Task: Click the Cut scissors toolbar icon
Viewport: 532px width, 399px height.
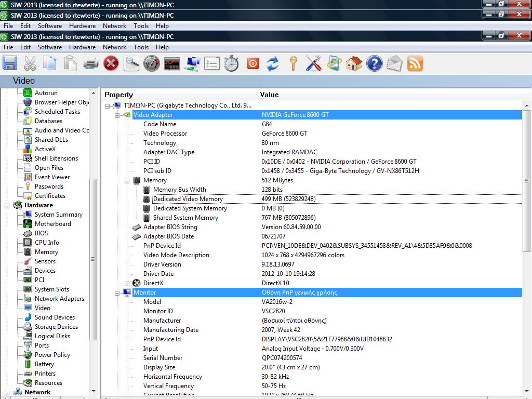Action: (30, 63)
